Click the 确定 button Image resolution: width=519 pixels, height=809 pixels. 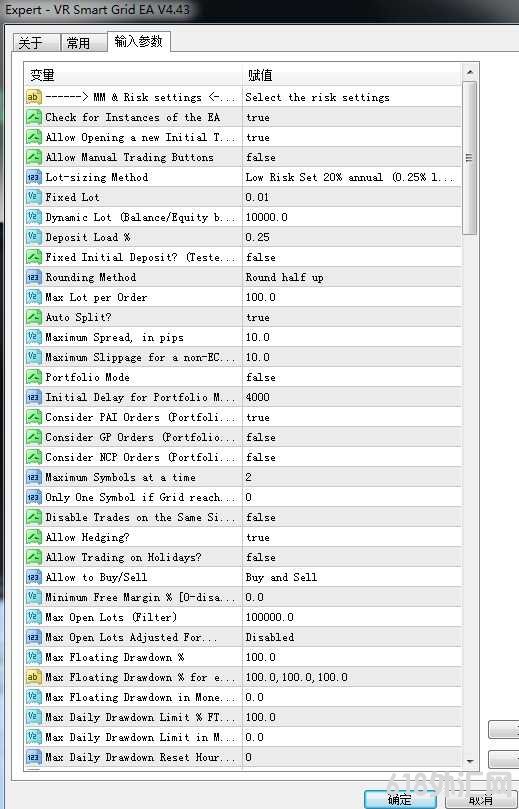point(399,799)
